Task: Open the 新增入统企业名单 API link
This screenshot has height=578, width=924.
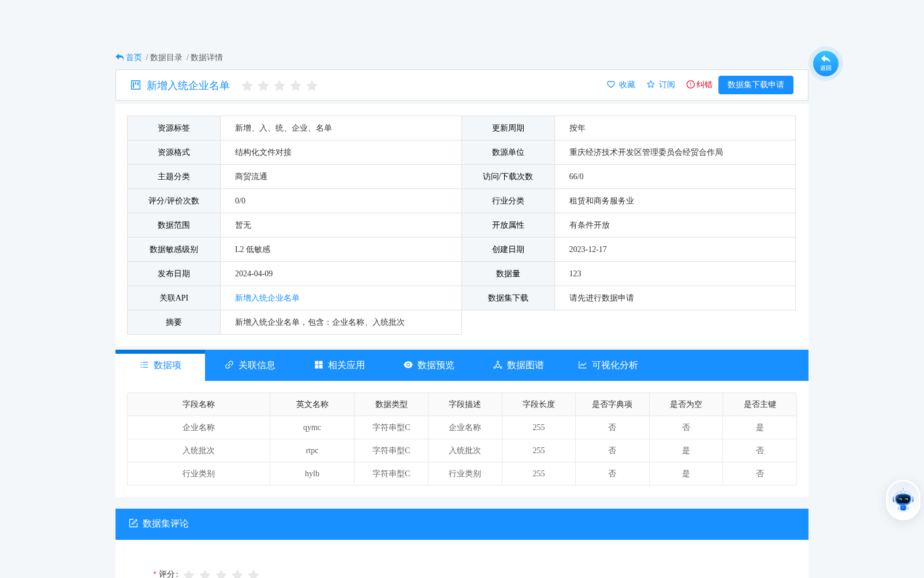Action: click(x=267, y=298)
